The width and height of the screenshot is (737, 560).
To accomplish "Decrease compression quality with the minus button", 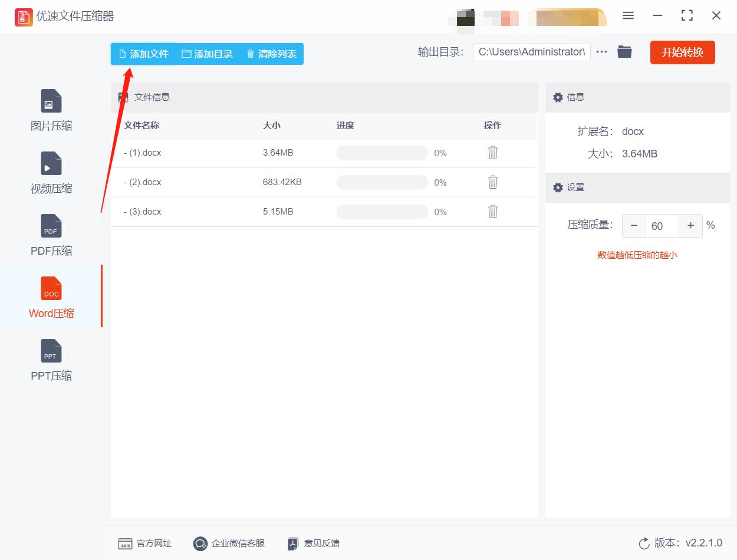I will [x=634, y=225].
